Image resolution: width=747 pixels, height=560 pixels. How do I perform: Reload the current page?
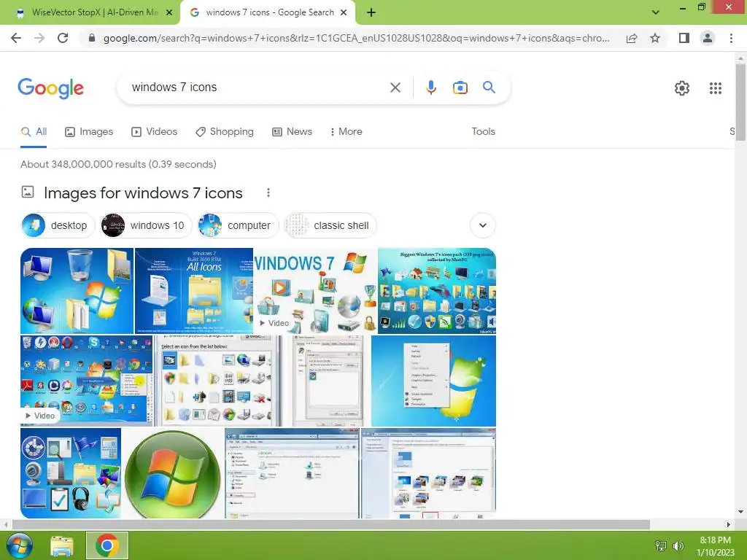pos(63,38)
